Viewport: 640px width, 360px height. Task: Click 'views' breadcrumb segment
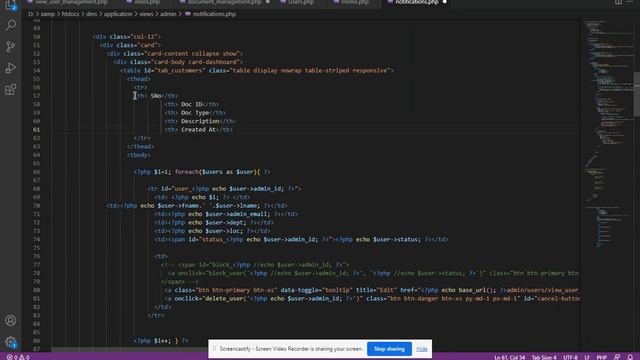coord(146,14)
